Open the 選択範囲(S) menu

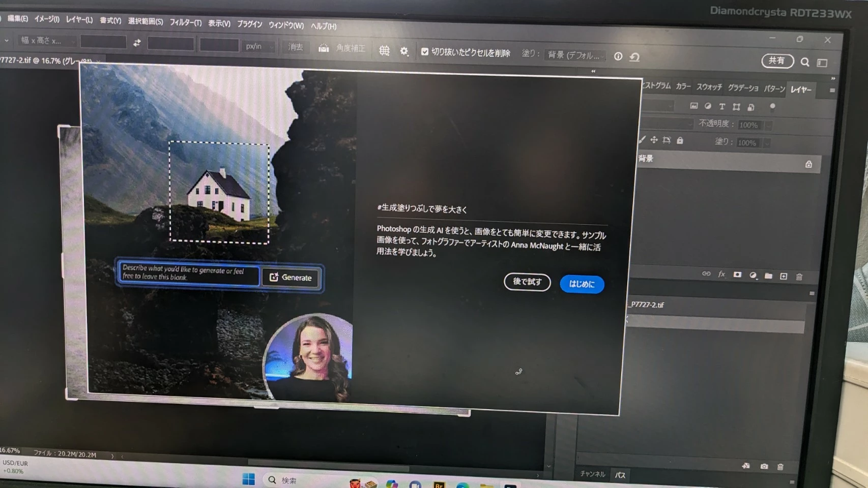[x=146, y=21]
